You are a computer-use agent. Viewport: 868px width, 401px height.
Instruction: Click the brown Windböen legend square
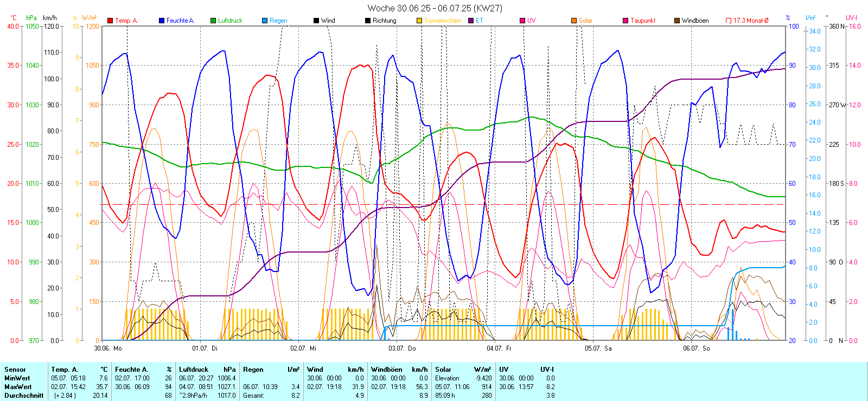pos(677,21)
